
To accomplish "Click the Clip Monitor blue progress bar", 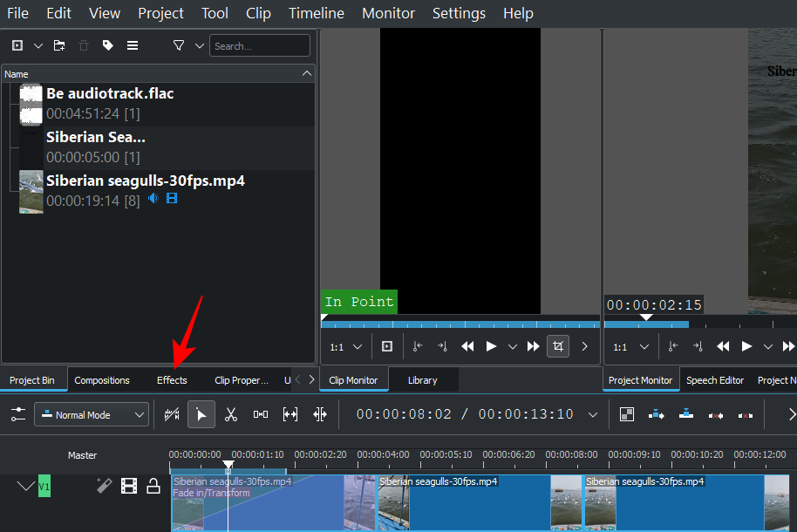I will [460, 323].
